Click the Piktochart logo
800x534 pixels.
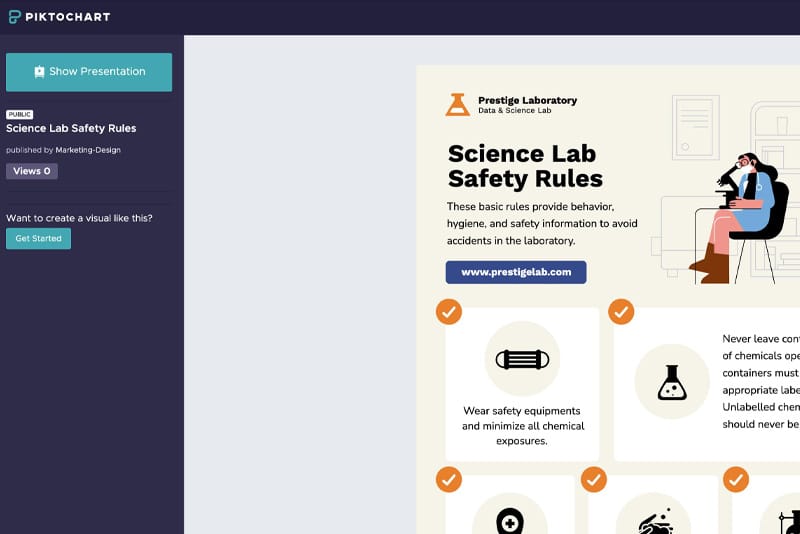click(x=59, y=17)
